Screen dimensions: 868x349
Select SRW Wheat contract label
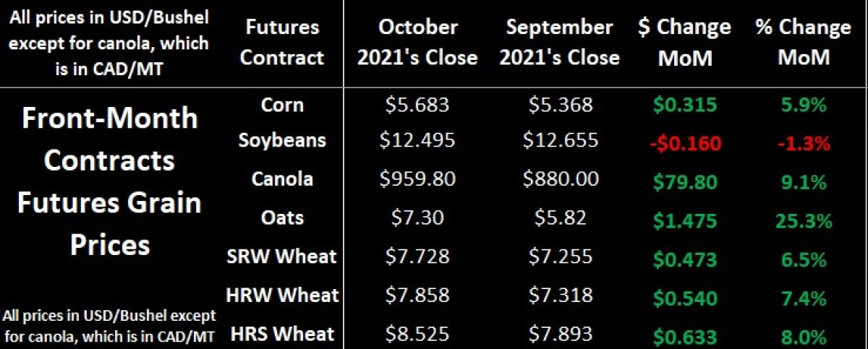pyautogui.click(x=282, y=256)
